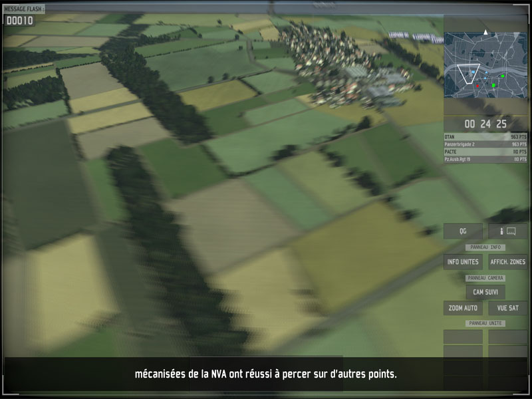Open the QG headquarters button
Viewport: 532px width, 399px height.
pos(463,231)
